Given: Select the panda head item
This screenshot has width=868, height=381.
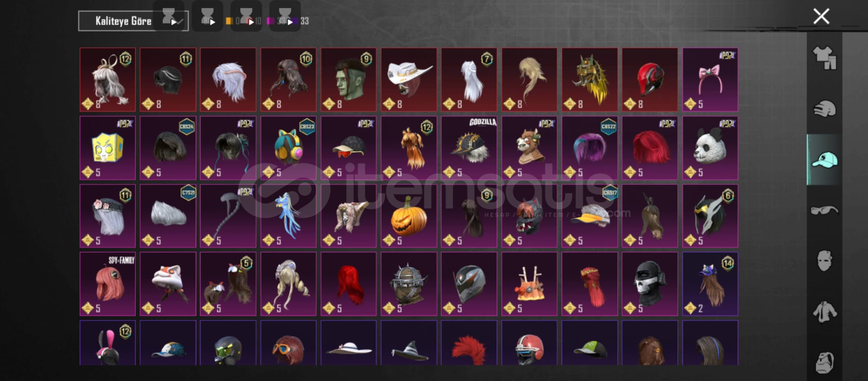Looking at the screenshot, I should tap(710, 148).
